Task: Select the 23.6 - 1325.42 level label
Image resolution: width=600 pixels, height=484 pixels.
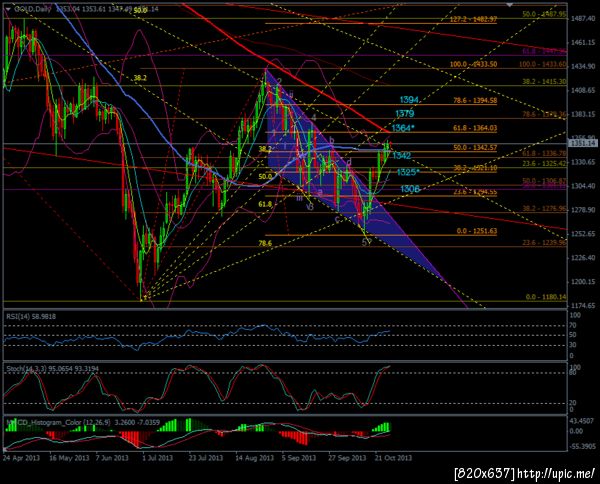Action: pyautogui.click(x=544, y=163)
